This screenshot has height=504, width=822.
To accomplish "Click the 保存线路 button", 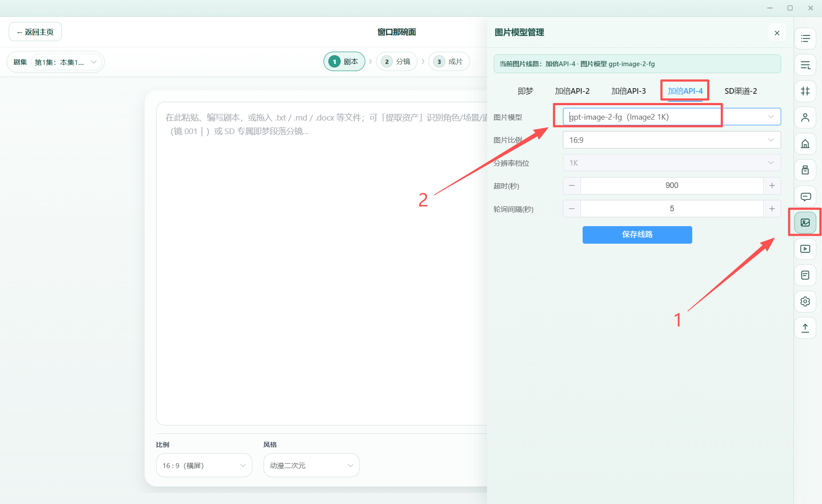I will tap(637, 235).
